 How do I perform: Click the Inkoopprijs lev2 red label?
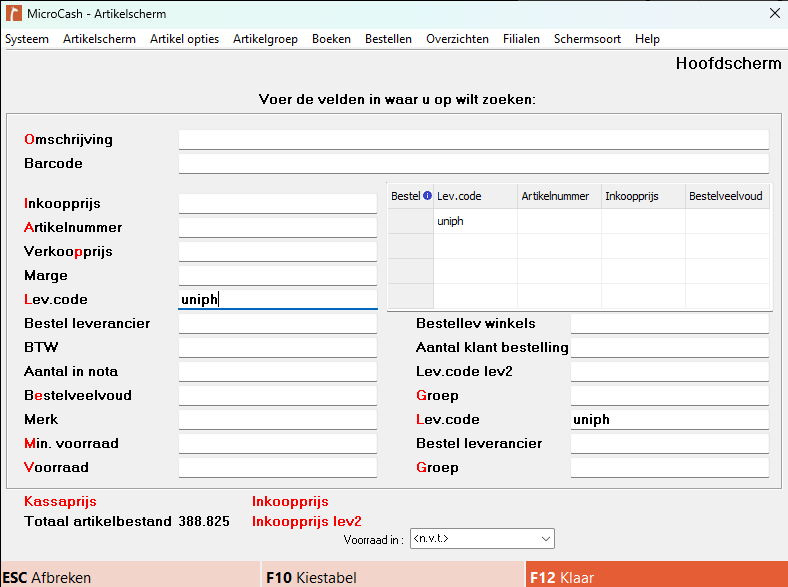(307, 522)
